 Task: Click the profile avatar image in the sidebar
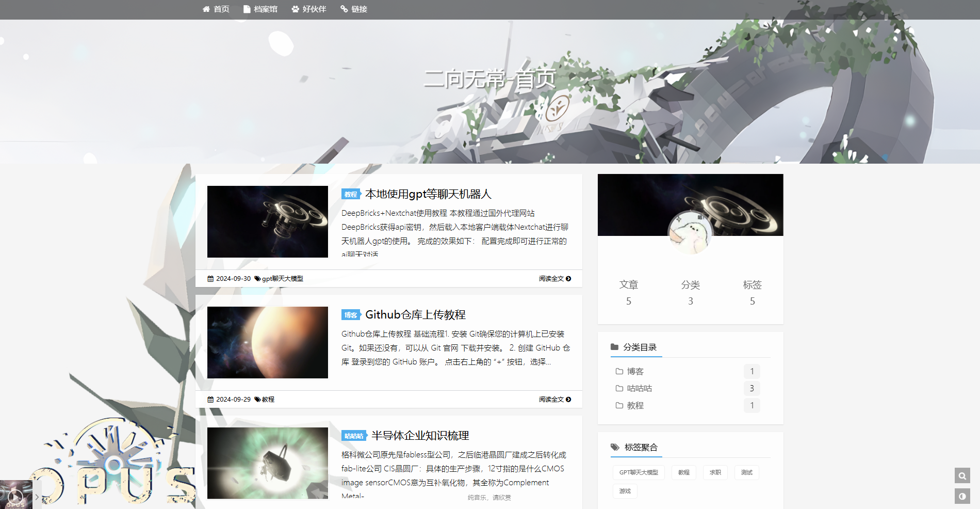690,232
